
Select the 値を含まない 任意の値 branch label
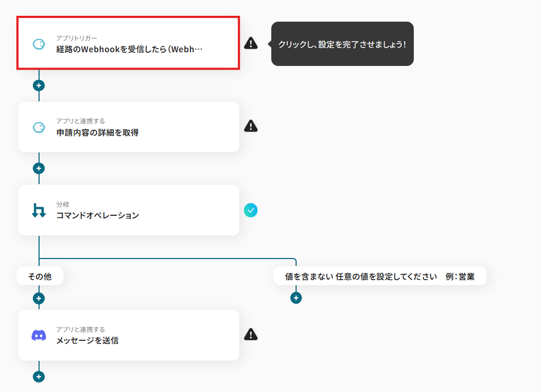[380, 276]
